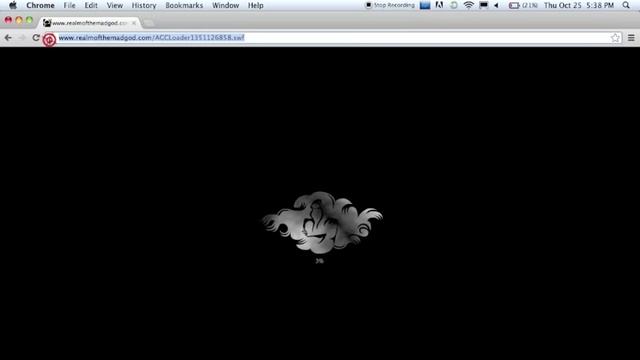Open the Edit menu

(x=91, y=5)
